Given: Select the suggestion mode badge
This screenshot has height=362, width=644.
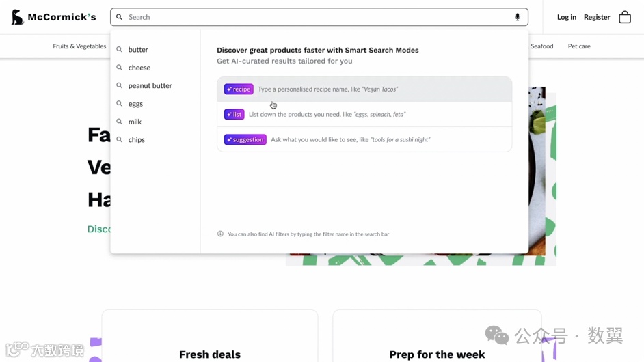Looking at the screenshot, I should pyautogui.click(x=245, y=140).
